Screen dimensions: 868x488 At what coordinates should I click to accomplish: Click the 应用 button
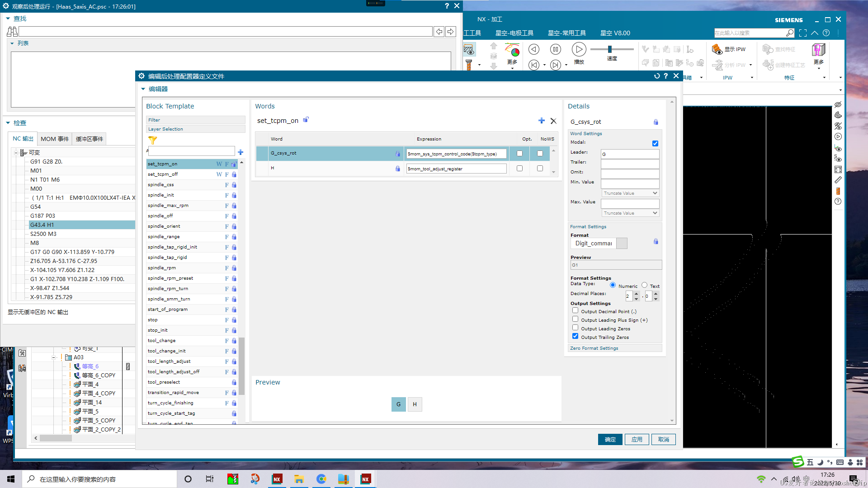coord(637,439)
